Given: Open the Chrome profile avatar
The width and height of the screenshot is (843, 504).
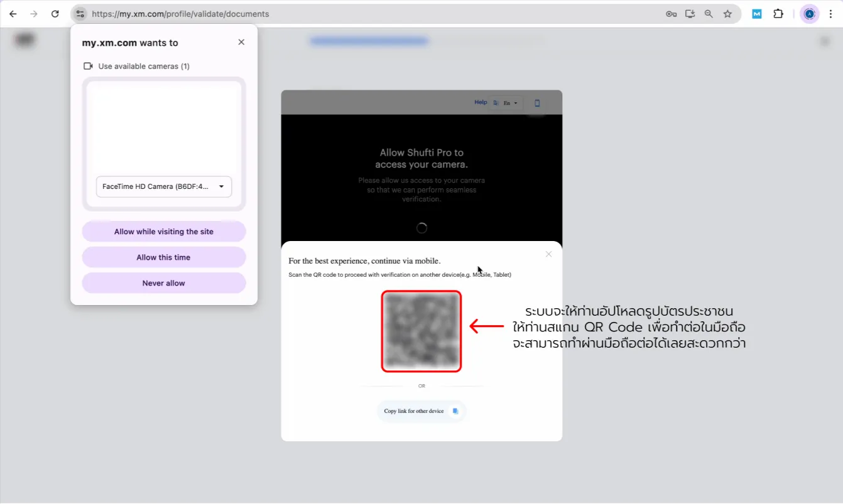Looking at the screenshot, I should point(810,14).
